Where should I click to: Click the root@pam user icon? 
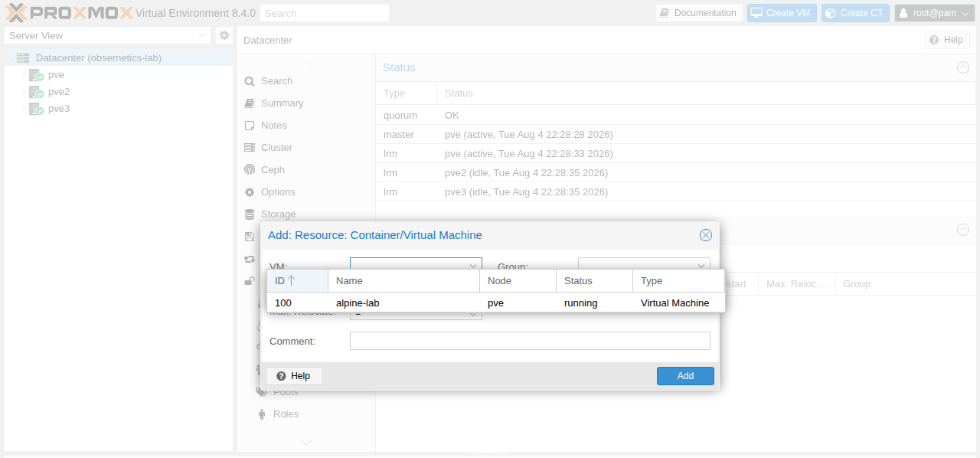pos(903,13)
